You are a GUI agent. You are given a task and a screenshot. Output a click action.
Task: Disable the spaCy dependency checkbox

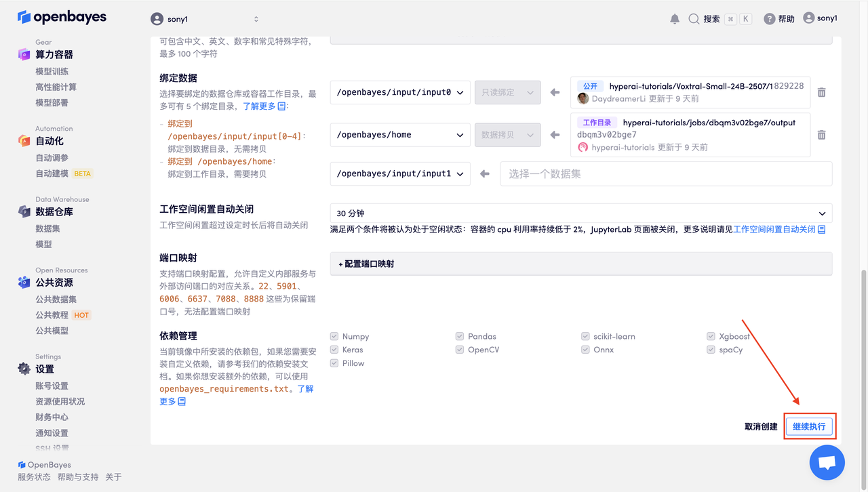[710, 349]
